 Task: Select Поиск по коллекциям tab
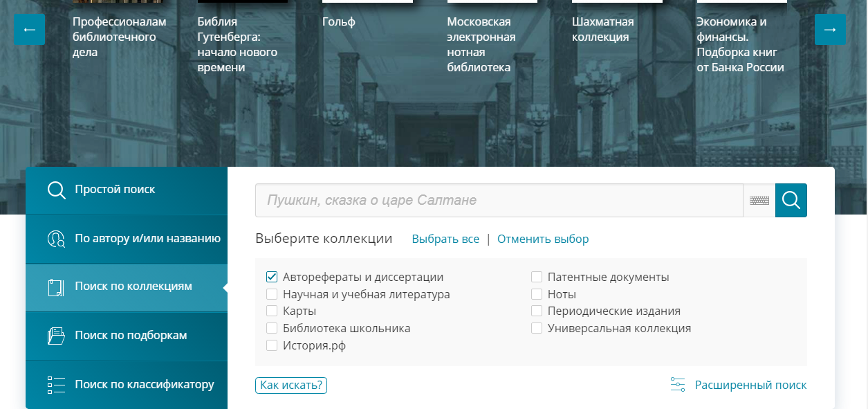coord(127,287)
